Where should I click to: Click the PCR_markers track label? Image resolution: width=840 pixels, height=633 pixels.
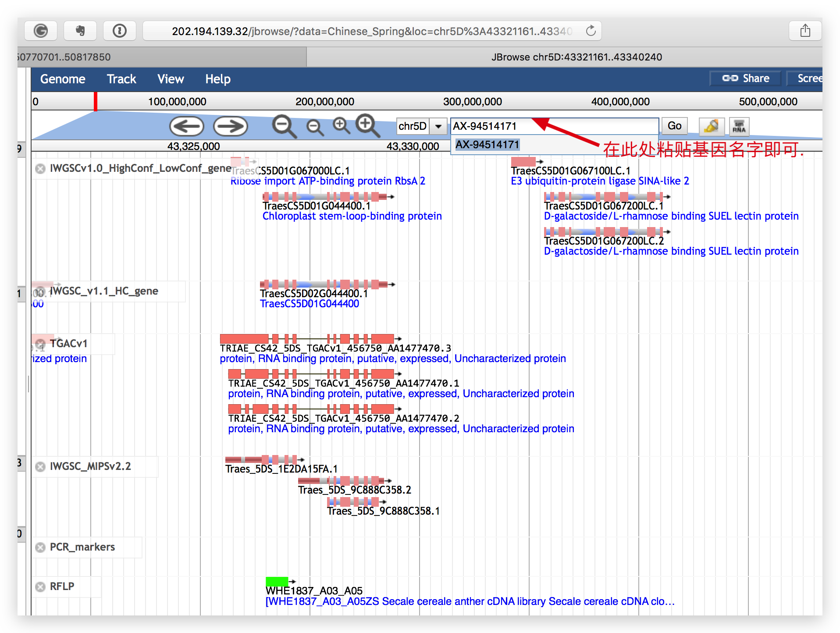pyautogui.click(x=82, y=547)
